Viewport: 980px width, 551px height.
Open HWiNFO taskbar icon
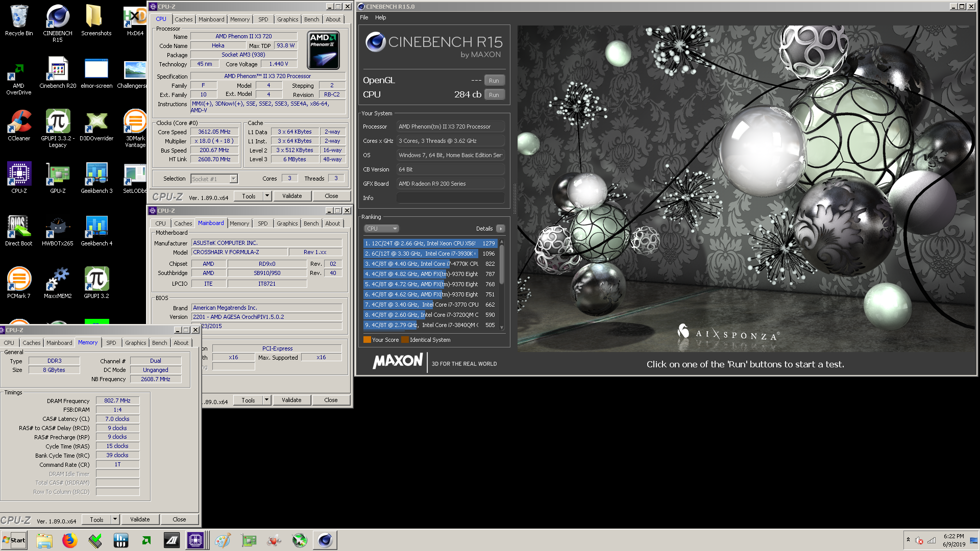121,540
